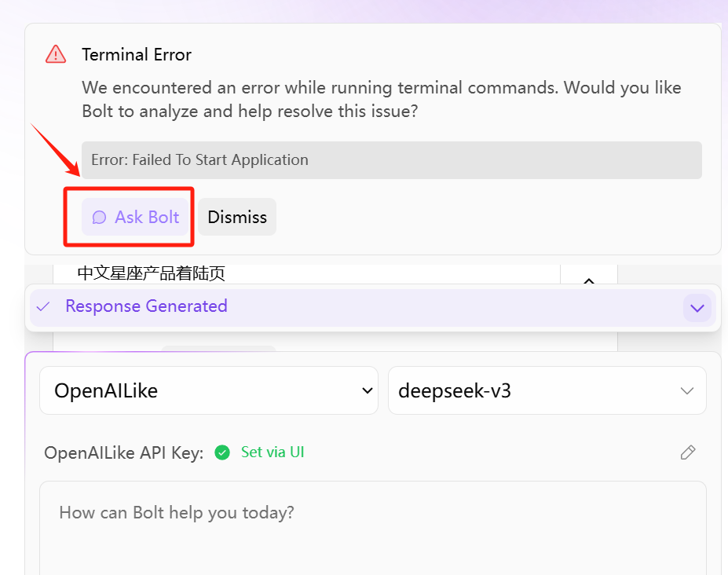
Task: Click the 中文星座产品着陆页 text item
Action: click(152, 273)
